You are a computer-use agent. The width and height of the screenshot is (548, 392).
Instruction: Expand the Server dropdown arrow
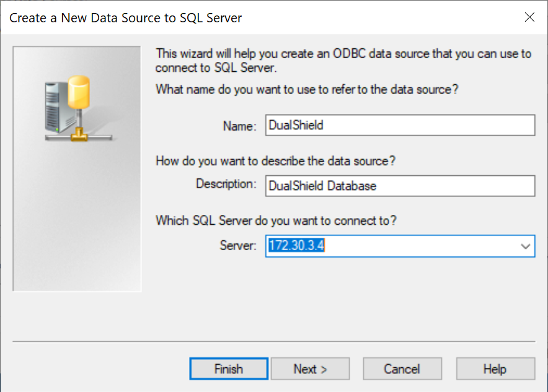(x=526, y=246)
